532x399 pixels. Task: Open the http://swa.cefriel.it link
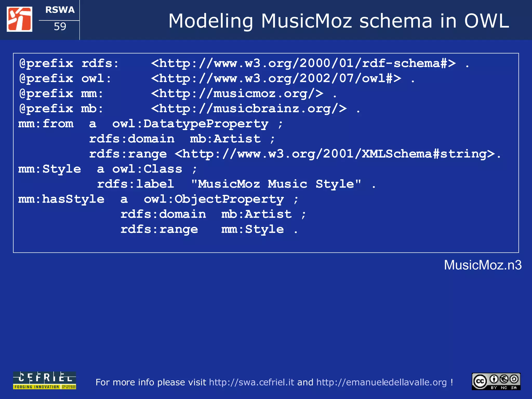251,382
